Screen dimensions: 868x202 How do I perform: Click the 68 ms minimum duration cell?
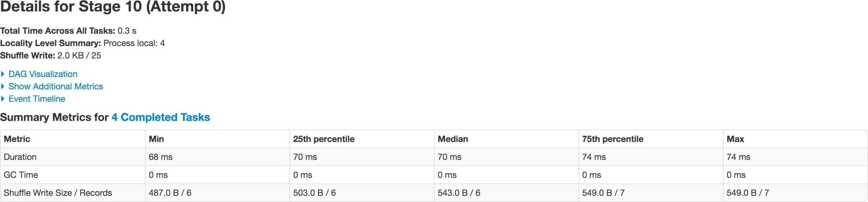(x=160, y=157)
